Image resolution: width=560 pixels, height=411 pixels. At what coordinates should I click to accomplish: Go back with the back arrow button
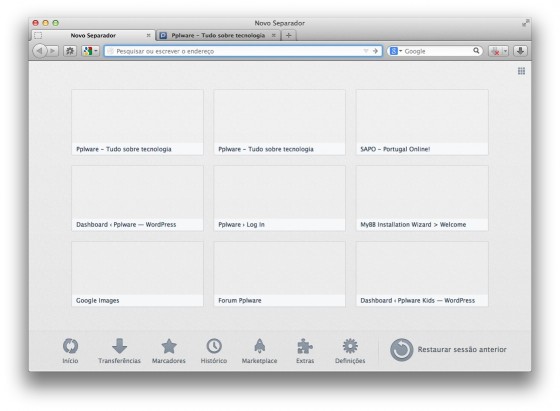click(39, 51)
